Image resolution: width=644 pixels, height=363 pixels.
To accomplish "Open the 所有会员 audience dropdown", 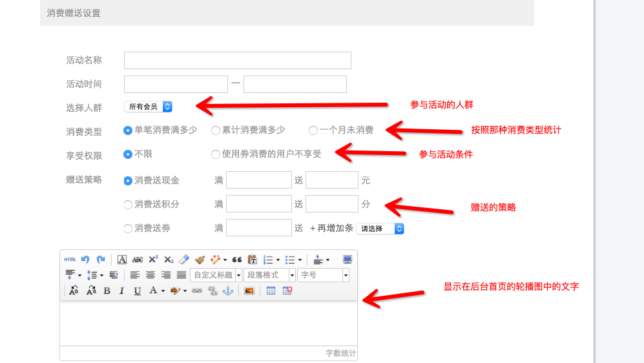I will 149,107.
